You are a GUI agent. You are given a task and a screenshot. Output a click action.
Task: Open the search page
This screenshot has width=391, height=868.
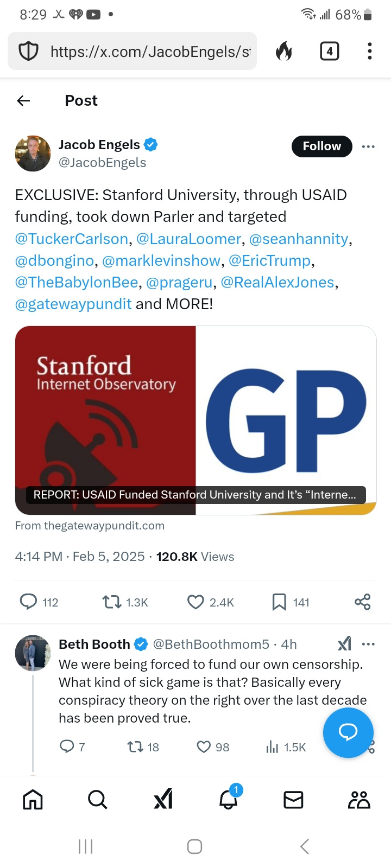point(97,799)
